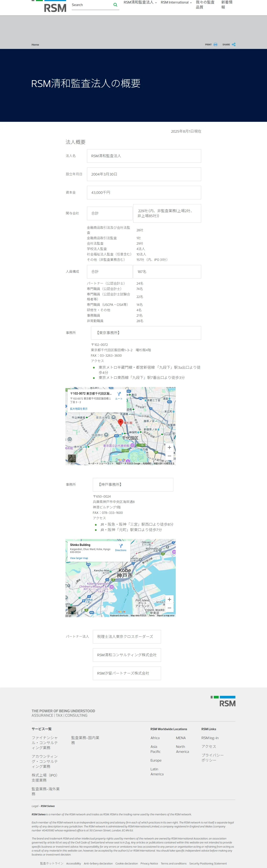The width and height of the screenshot is (267, 868).
Task: Open 監査業務-国内業務 footer link
Action: [x=85, y=740]
